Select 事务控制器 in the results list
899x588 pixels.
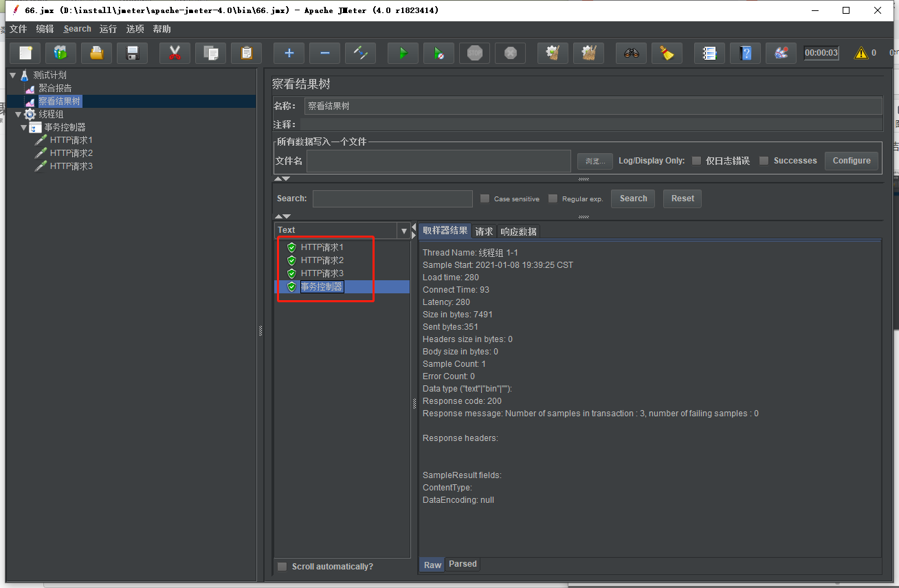pos(322,286)
